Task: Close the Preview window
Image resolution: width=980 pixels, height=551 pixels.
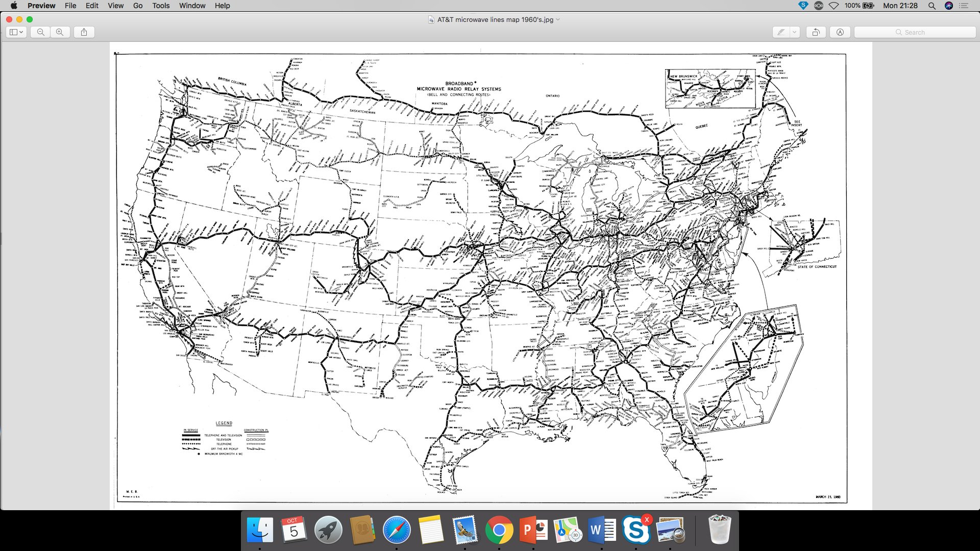Action: point(9,19)
